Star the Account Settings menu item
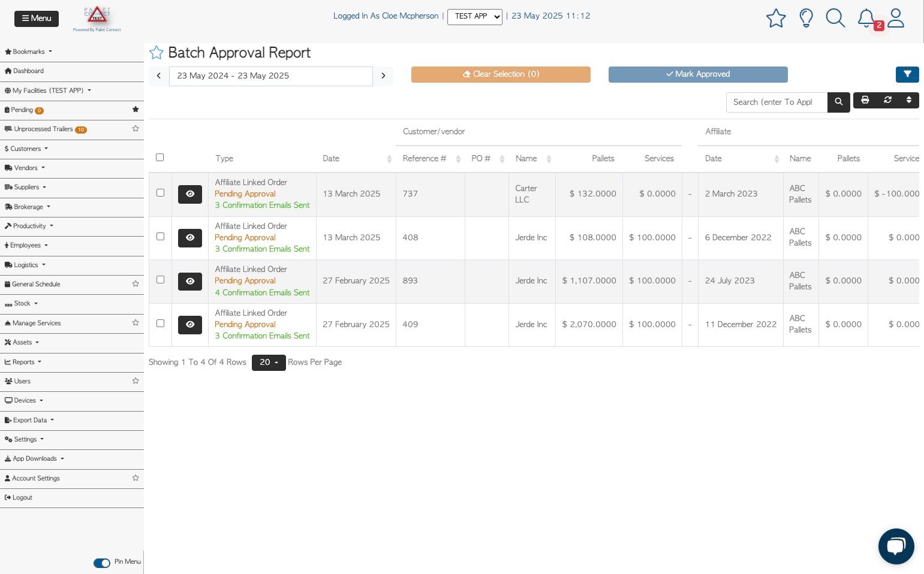This screenshot has height=574, width=924. tap(136, 478)
